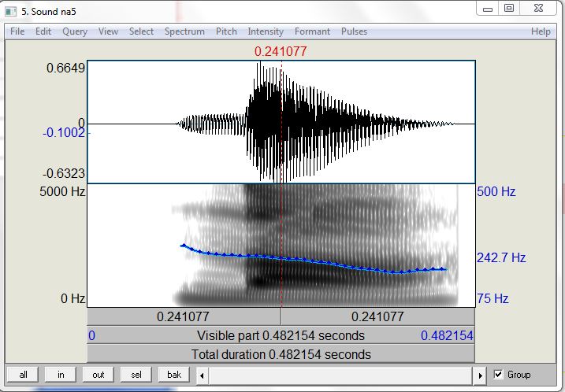Click the 75 Hz pitch floor label
Image resolution: width=565 pixels, height=392 pixels.
tap(493, 298)
